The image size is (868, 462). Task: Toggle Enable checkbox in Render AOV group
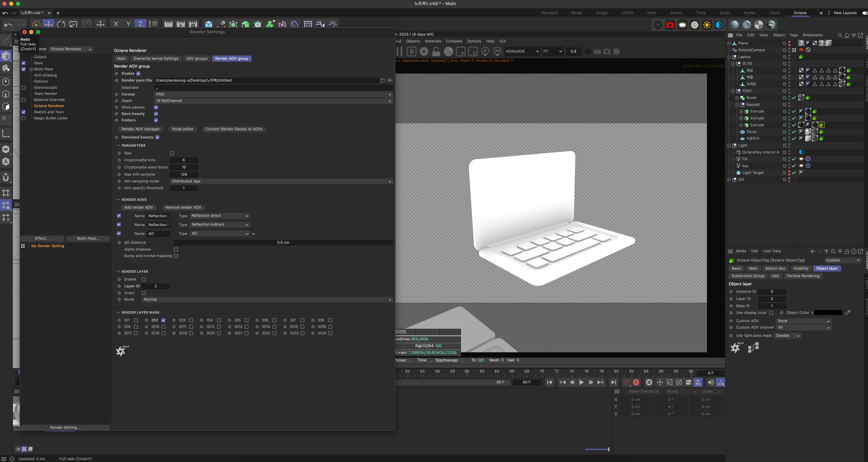tap(138, 74)
